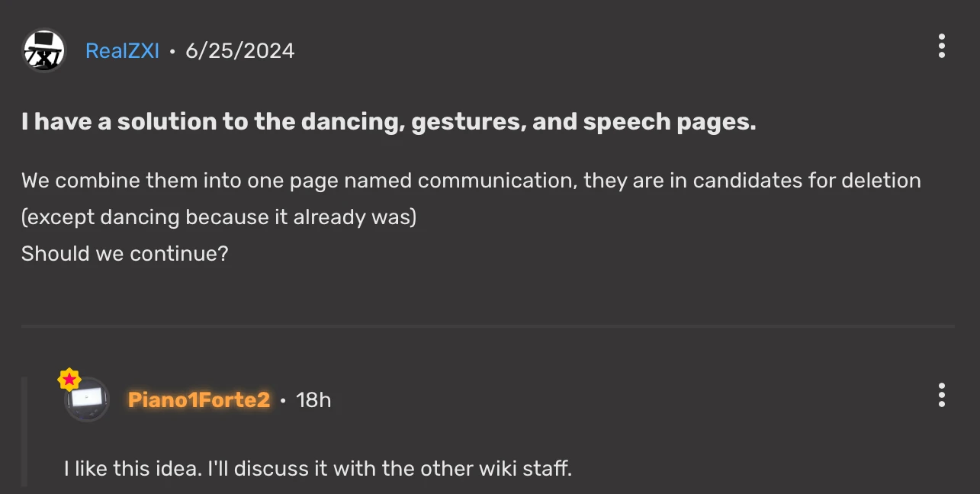
Task: Open Piano1Forte2's user profile
Action: tap(198, 399)
